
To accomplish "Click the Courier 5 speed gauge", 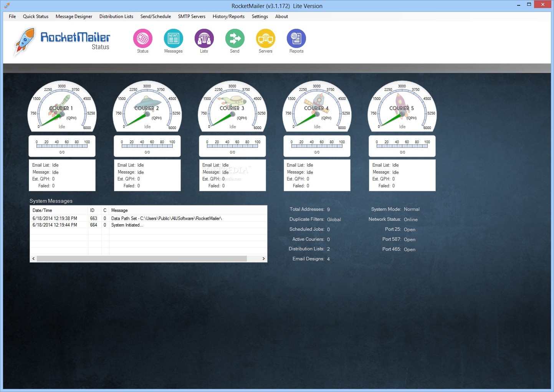I will (x=402, y=106).
